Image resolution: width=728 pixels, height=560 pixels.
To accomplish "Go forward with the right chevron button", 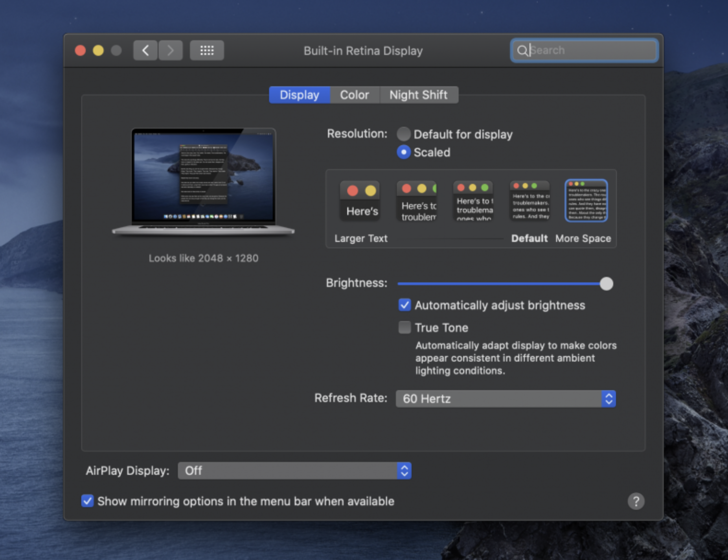I will pyautogui.click(x=171, y=50).
